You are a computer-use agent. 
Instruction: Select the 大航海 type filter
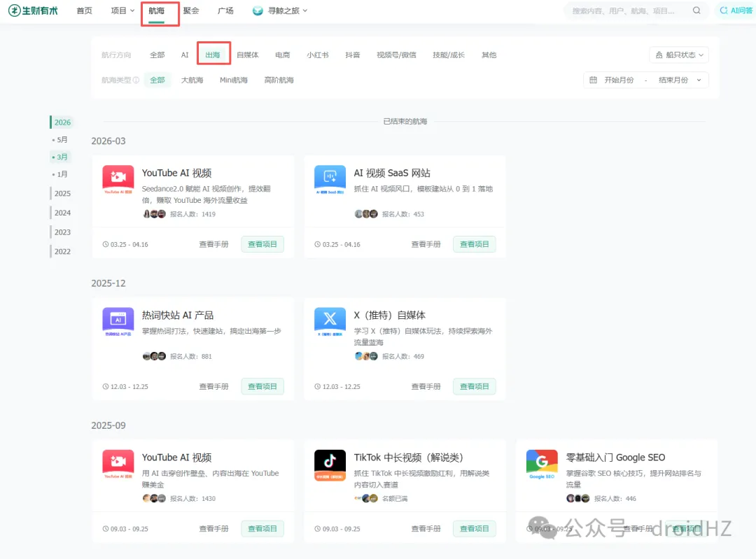192,80
